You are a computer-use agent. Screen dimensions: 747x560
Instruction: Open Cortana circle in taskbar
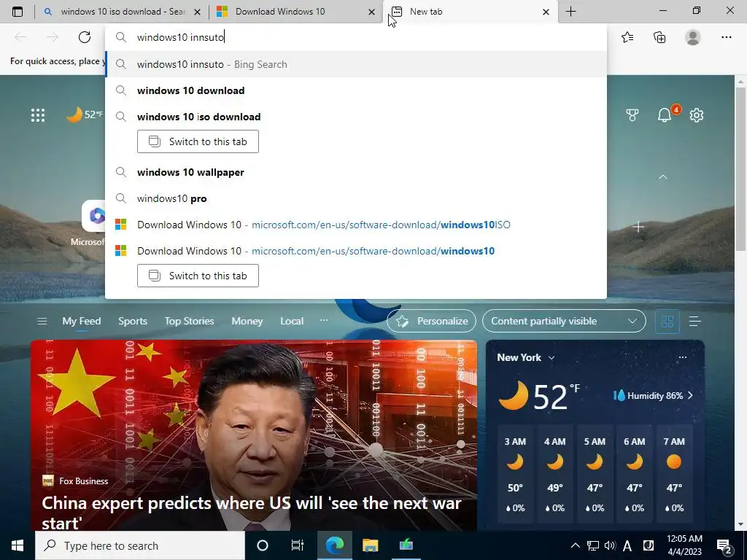pyautogui.click(x=263, y=545)
